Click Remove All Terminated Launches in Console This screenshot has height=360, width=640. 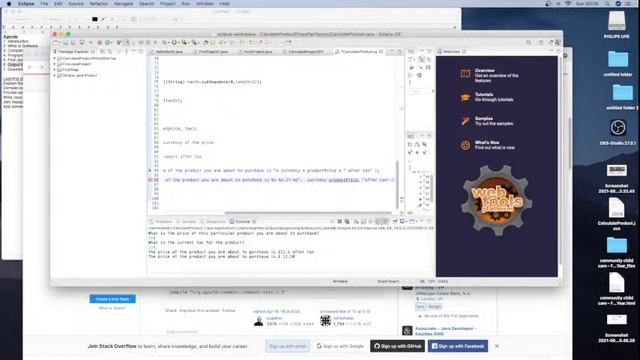point(347,222)
